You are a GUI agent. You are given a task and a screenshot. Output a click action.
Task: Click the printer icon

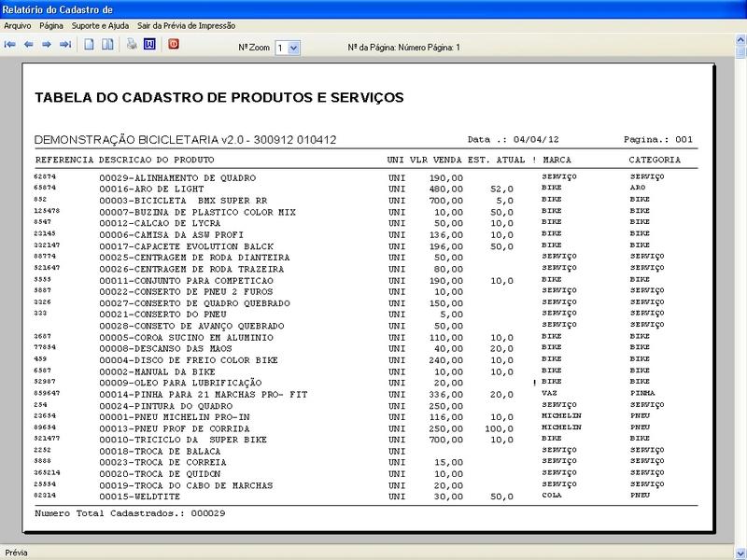tap(132, 44)
